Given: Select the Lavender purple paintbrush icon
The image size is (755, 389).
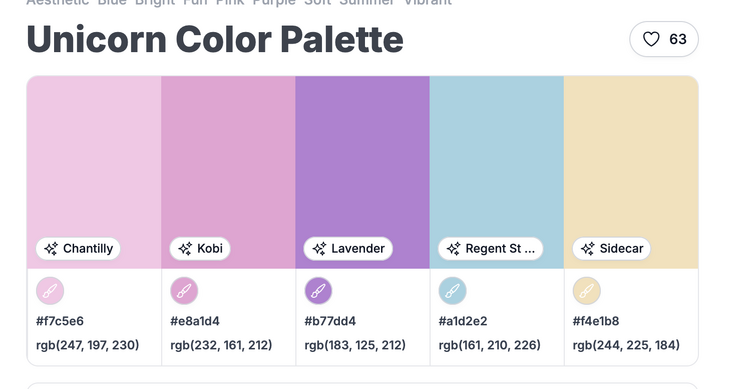Looking at the screenshot, I should coord(318,291).
